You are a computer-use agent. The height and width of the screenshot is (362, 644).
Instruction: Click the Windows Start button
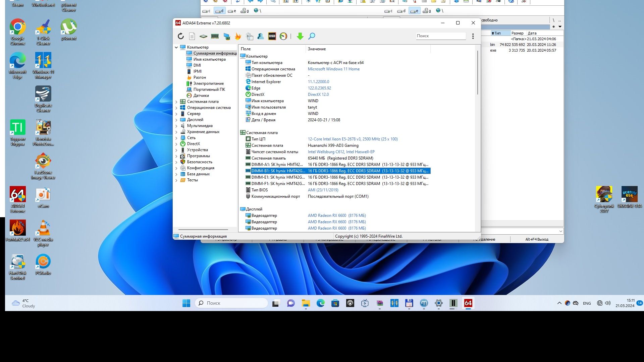(186, 303)
